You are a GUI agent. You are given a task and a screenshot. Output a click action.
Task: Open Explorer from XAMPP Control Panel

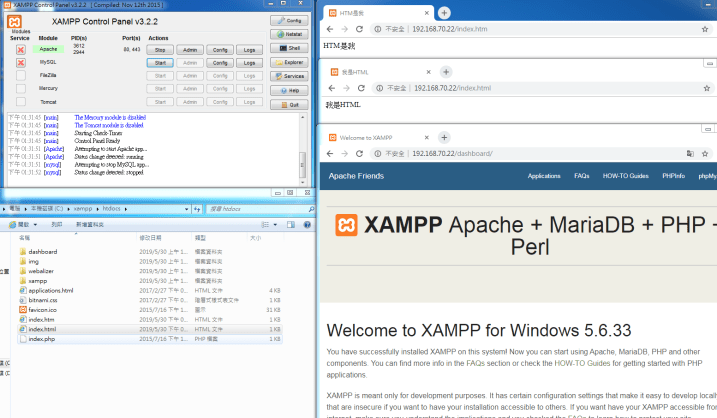[x=288, y=62]
